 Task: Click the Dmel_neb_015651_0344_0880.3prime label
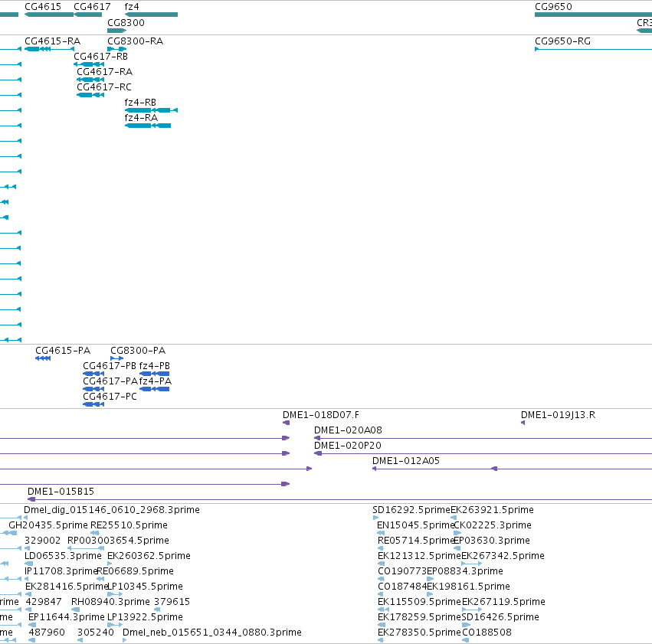point(212,633)
